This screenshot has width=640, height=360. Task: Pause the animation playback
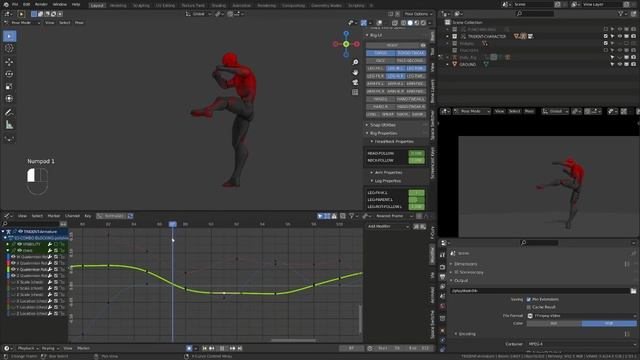point(222,348)
